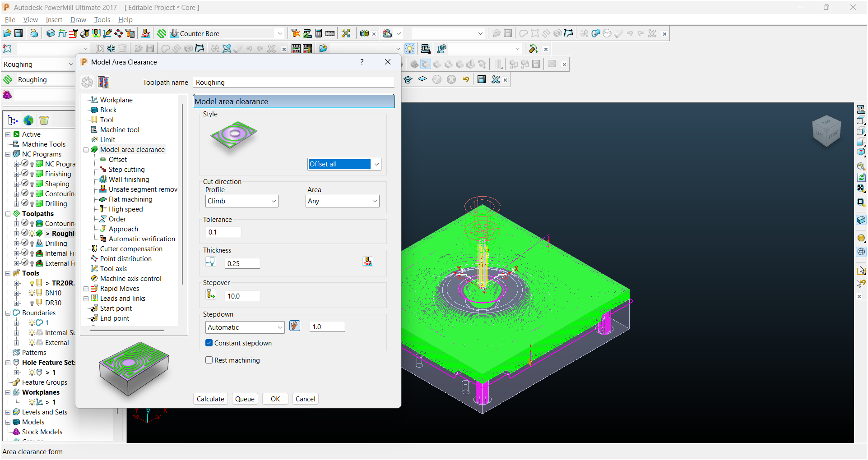Open the Help menu
The height and width of the screenshot is (460, 868).
[x=125, y=20]
